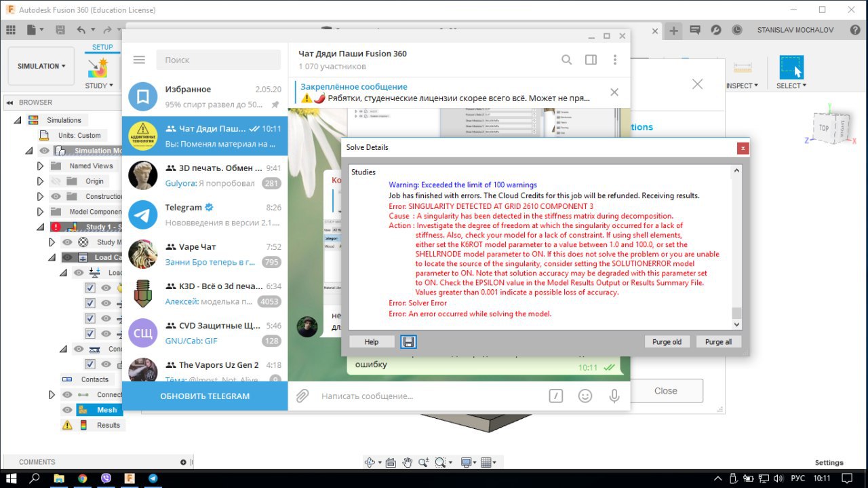The height and width of the screenshot is (488, 868).
Task: Toggle Construction folder visibility eye
Action: pyautogui.click(x=56, y=196)
